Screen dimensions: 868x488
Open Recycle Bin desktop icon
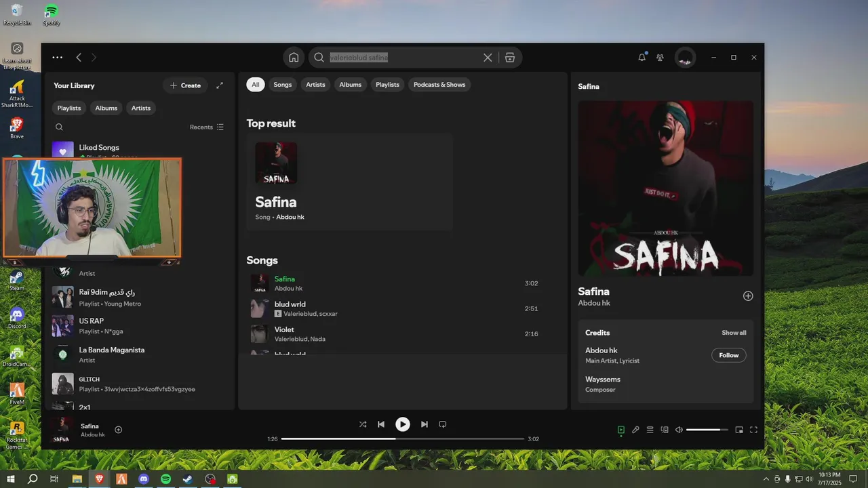click(17, 14)
